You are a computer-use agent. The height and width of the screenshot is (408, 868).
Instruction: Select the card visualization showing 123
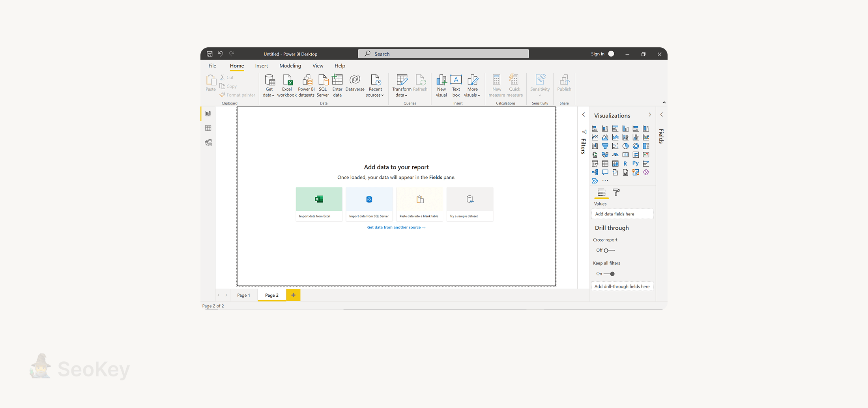tap(625, 155)
